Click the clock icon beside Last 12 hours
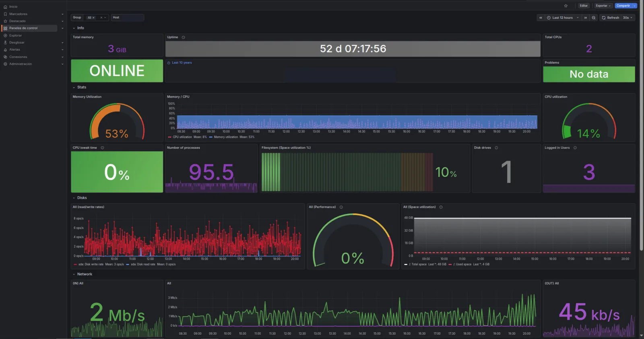The width and height of the screenshot is (644, 339). tap(549, 18)
